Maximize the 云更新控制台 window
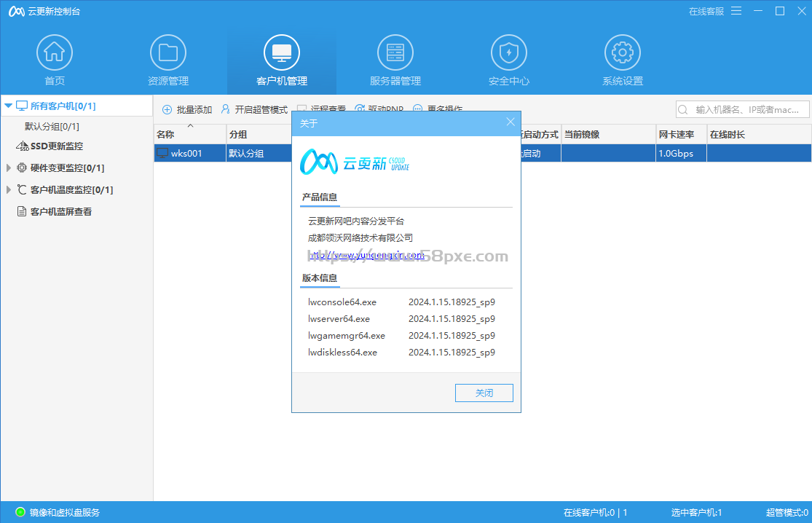Image resolution: width=812 pixels, height=523 pixels. (x=780, y=11)
